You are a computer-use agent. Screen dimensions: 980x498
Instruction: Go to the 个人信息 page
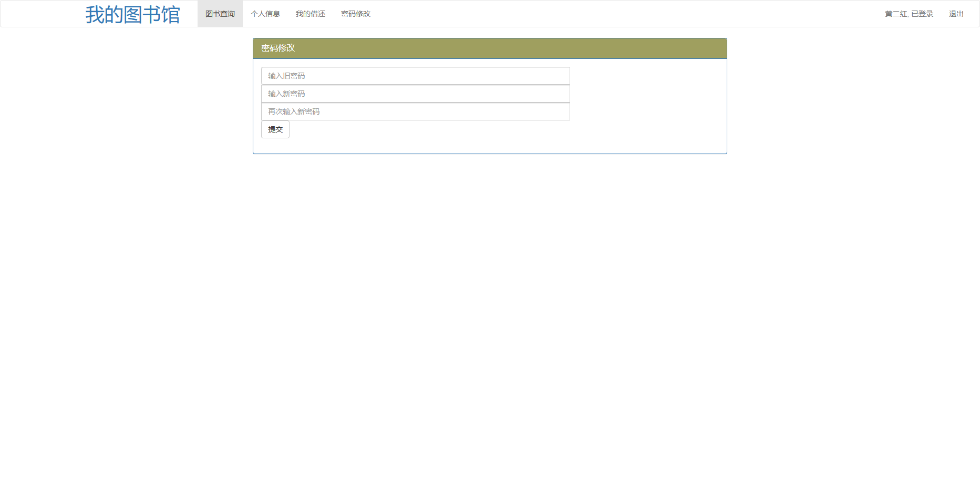tap(265, 14)
